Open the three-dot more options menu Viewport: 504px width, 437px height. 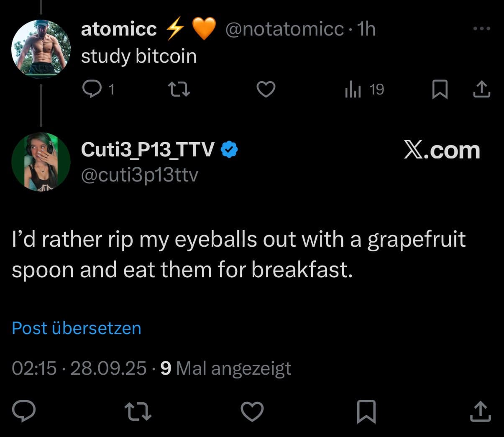tap(481, 28)
